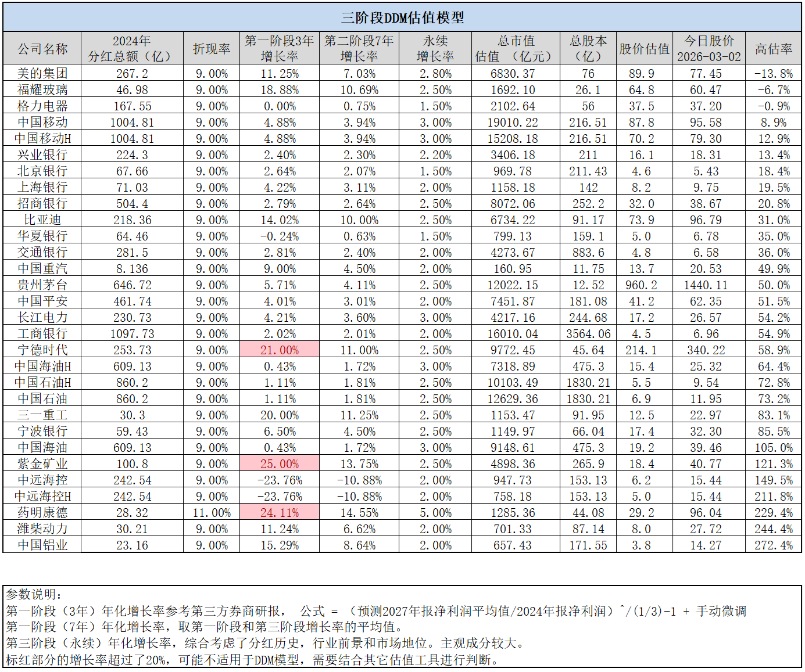Screen dimensions: 805x672
Task: Click the 三一重工 row label
Action: 42,415
